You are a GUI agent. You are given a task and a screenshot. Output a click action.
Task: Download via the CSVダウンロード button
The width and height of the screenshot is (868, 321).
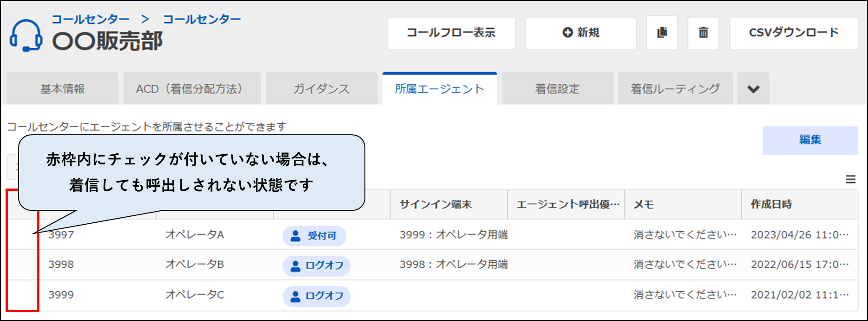coord(794,33)
